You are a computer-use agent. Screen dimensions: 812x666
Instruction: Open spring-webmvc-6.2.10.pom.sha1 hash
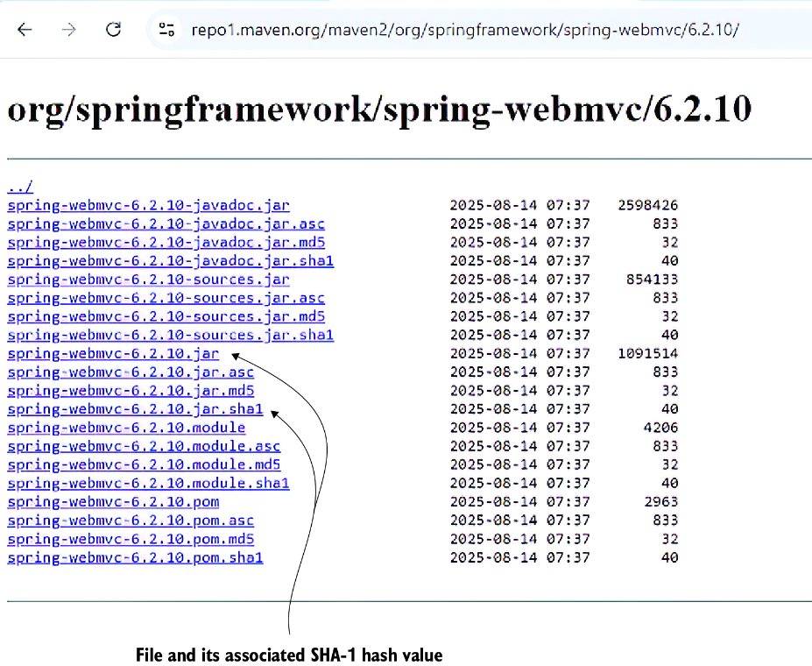pos(135,557)
